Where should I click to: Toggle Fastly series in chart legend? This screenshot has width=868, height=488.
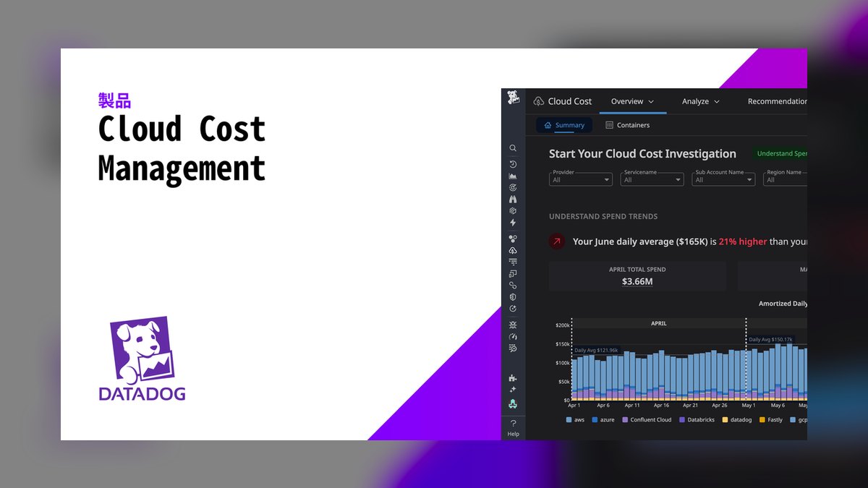point(771,419)
